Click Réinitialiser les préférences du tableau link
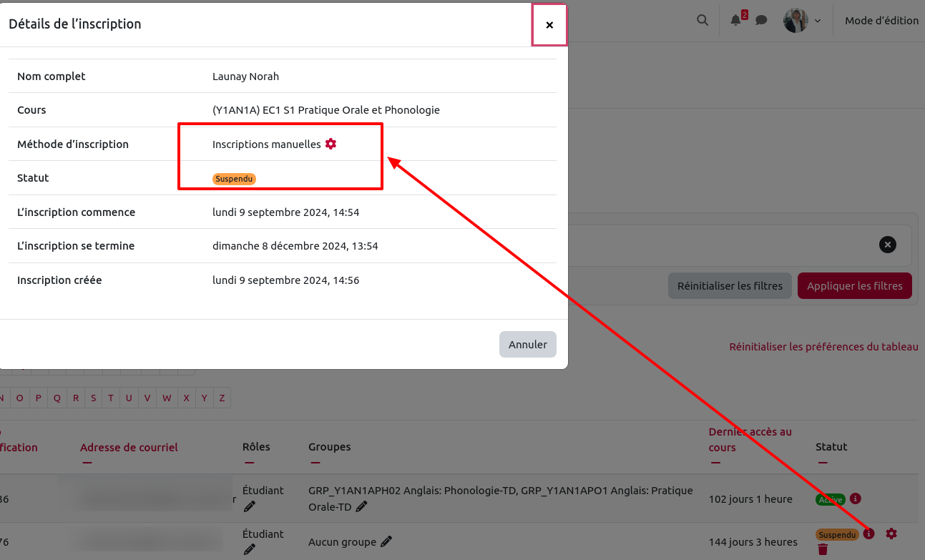 [823, 347]
